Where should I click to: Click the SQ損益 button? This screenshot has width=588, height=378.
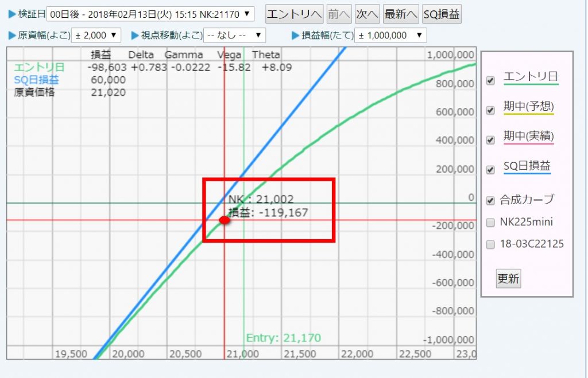[442, 14]
